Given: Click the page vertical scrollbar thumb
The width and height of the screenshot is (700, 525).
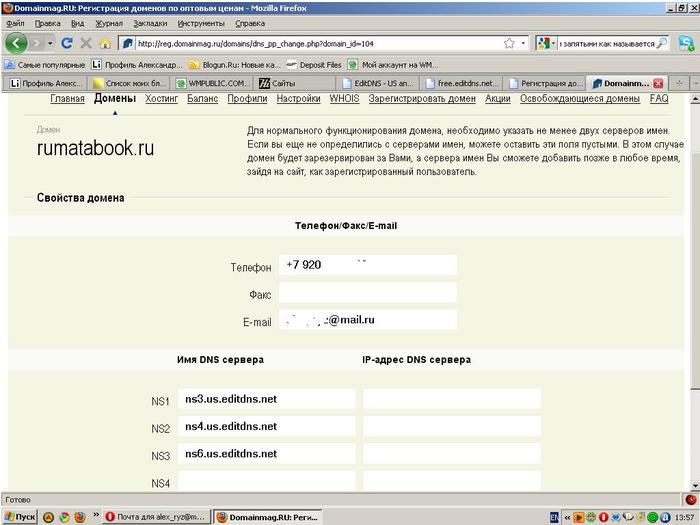Looking at the screenshot, I should tap(695, 271).
